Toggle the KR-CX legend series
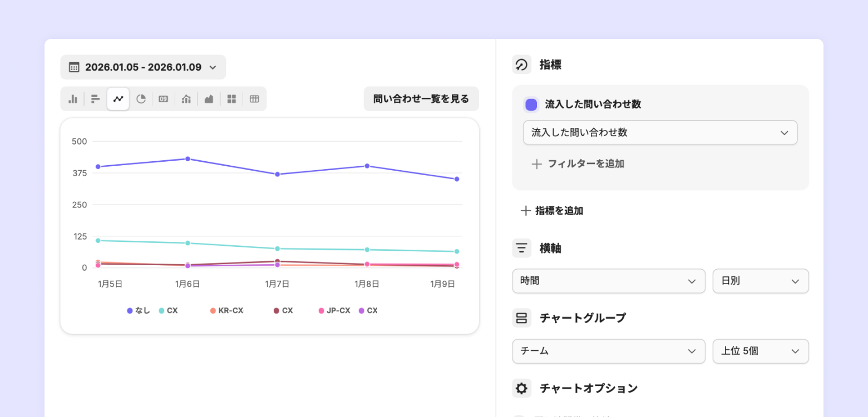The image size is (868, 417). [226, 311]
